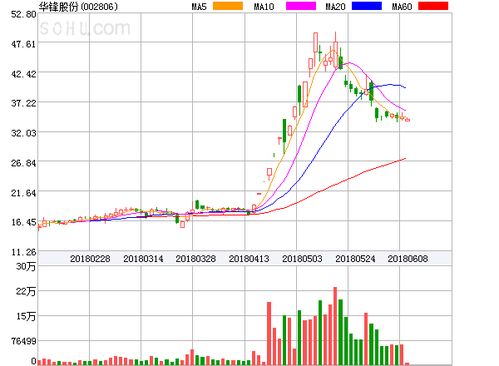
Task: Click the MA10 legend label
Action: [264, 6]
